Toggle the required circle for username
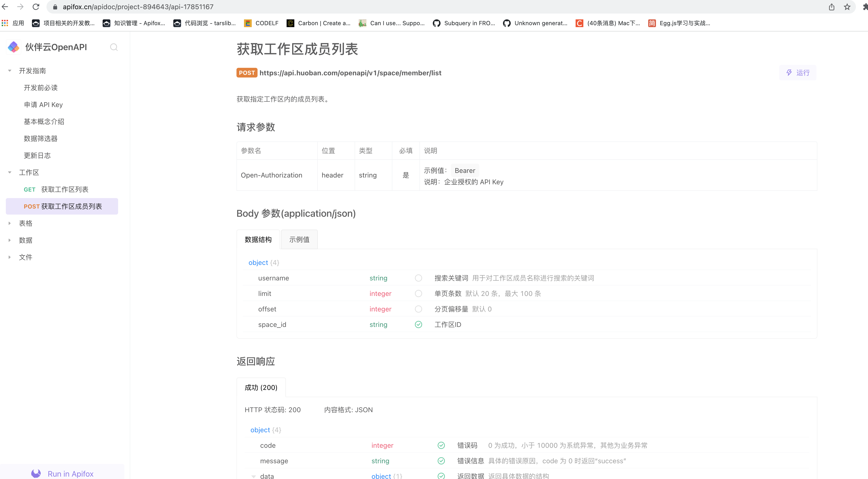Image resolution: width=868 pixels, height=479 pixels. click(418, 278)
